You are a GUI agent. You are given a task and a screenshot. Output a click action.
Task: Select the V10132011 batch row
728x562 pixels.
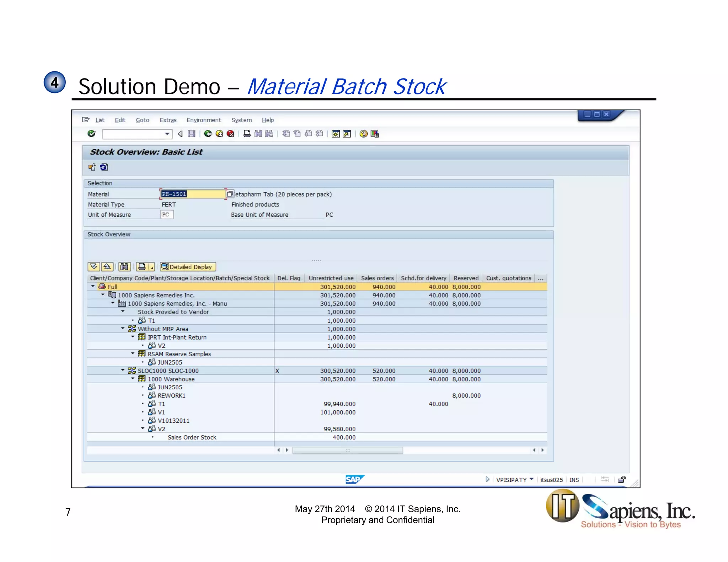[x=317, y=421]
